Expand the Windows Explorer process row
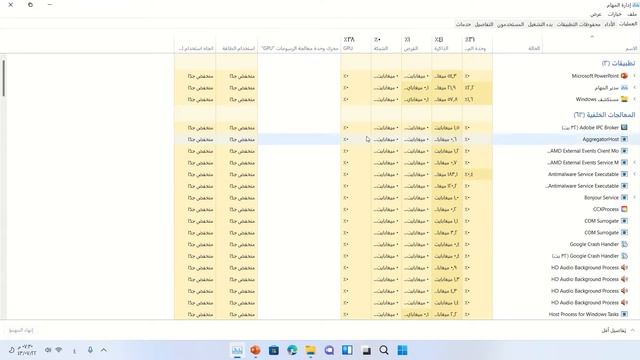This screenshot has height=360, width=640. (634, 99)
